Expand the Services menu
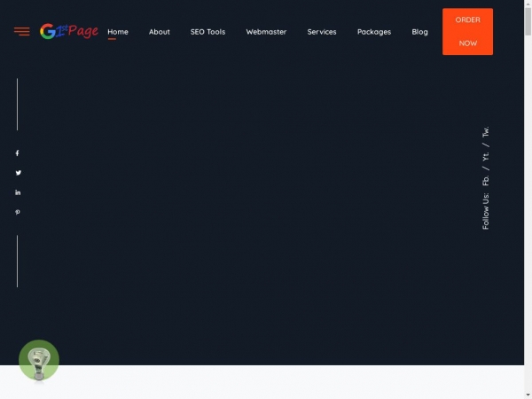 coord(322,32)
